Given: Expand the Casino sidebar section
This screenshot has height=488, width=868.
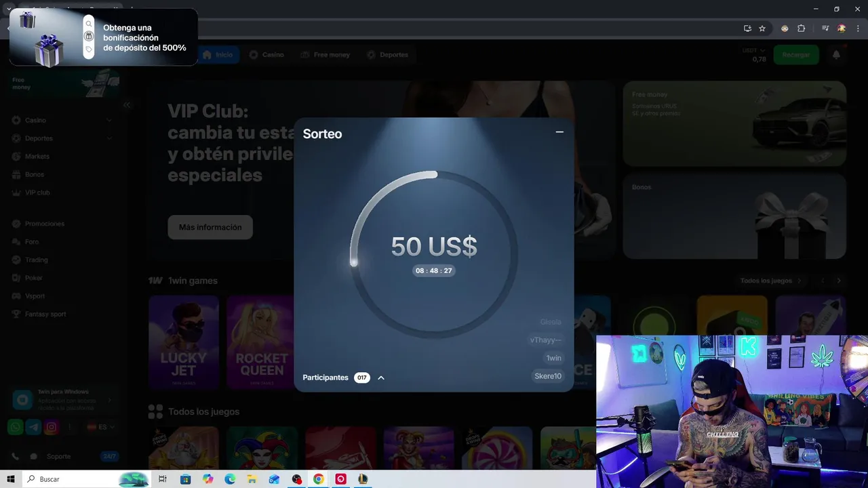Looking at the screenshot, I should pyautogui.click(x=109, y=120).
